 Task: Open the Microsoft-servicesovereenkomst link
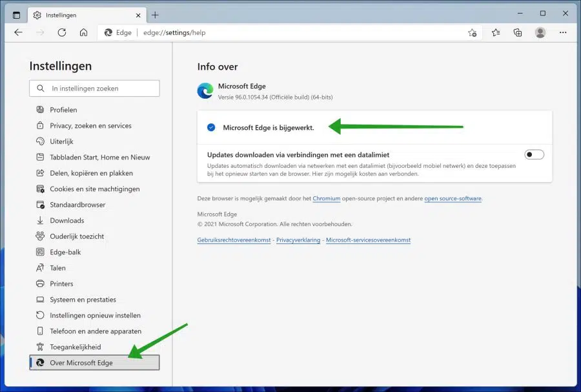369,240
